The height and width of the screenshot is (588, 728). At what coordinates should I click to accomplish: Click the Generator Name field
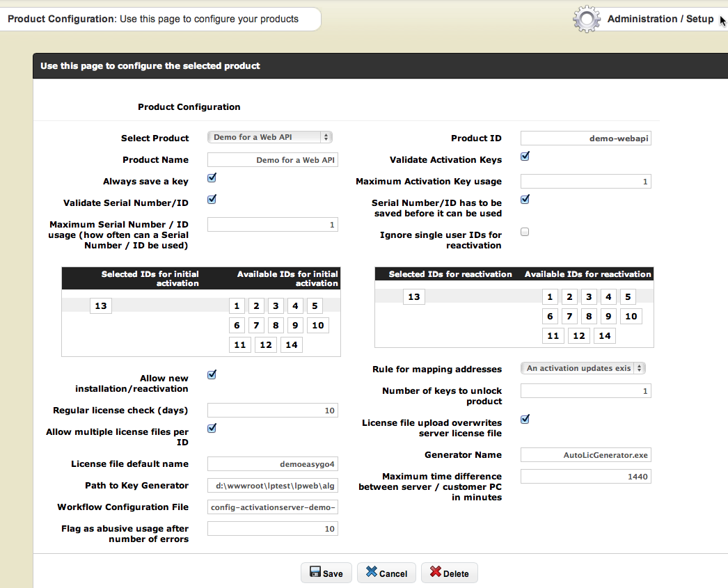pyautogui.click(x=586, y=455)
